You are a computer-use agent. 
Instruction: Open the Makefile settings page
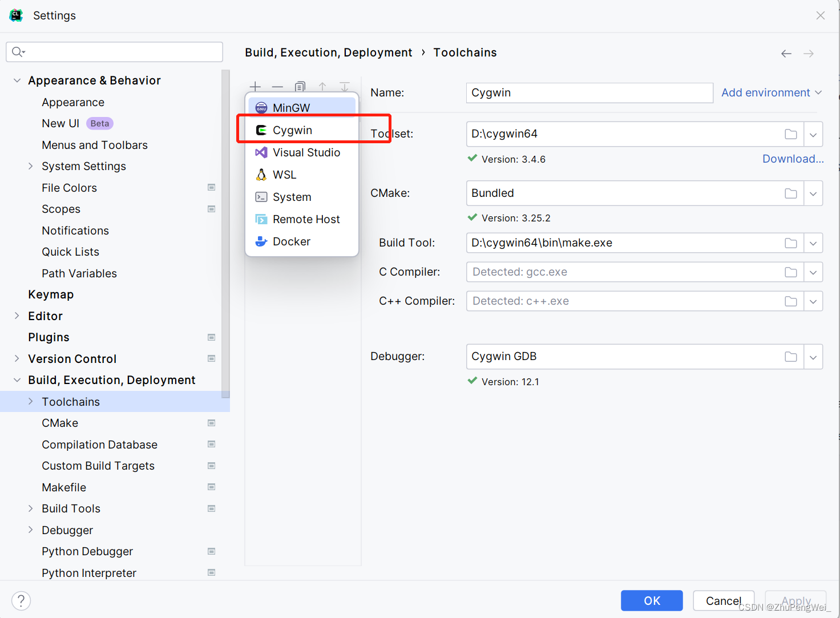64,487
